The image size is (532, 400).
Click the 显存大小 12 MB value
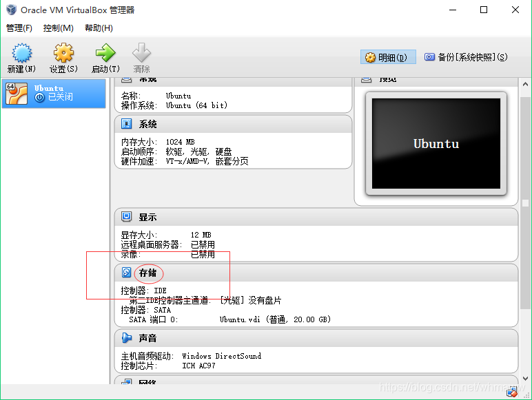201,235
